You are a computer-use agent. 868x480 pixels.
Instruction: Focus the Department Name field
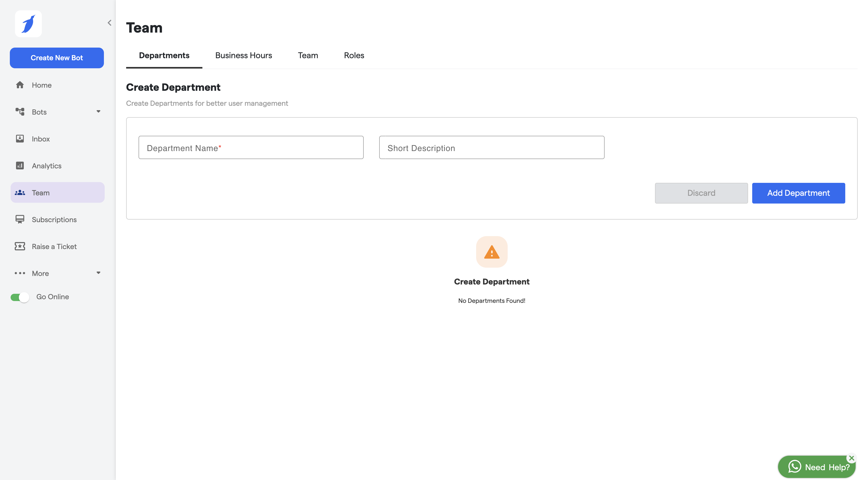pos(251,148)
